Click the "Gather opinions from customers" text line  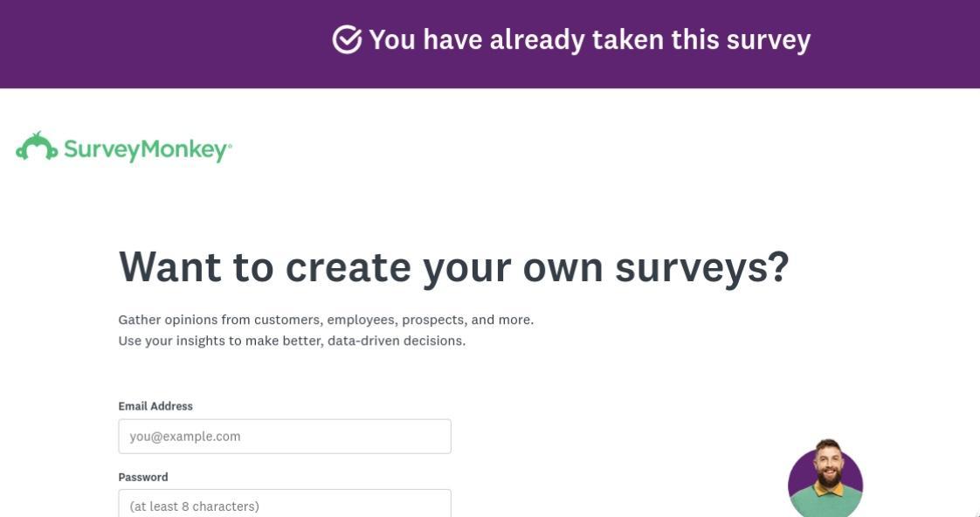click(326, 320)
